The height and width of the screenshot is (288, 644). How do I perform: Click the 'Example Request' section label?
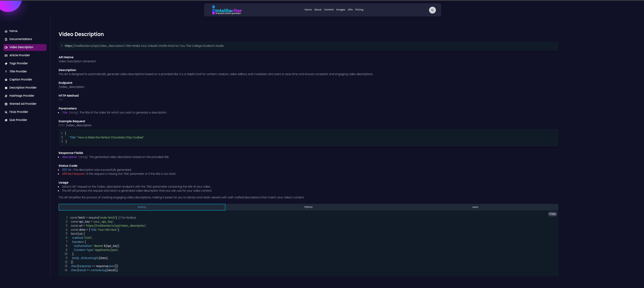[72, 121]
